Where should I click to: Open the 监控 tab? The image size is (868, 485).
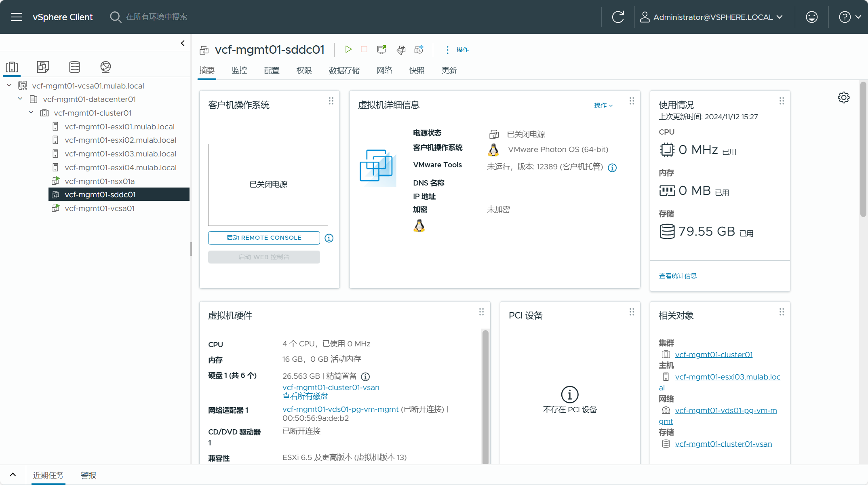tap(239, 70)
